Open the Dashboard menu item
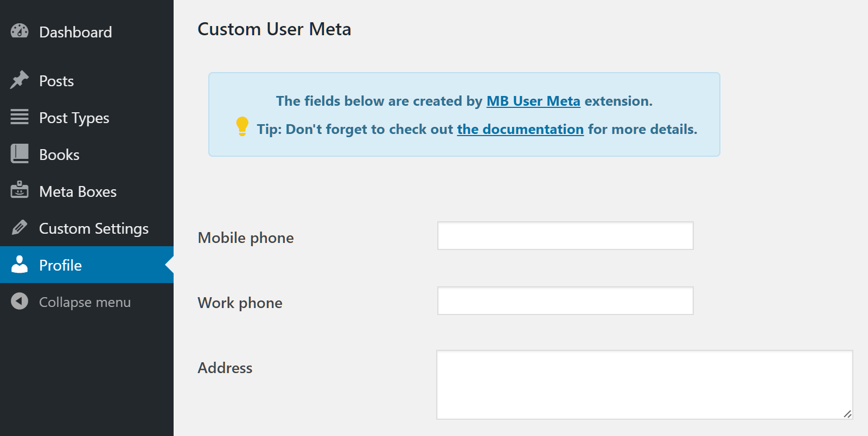This screenshot has width=868, height=436. click(75, 32)
